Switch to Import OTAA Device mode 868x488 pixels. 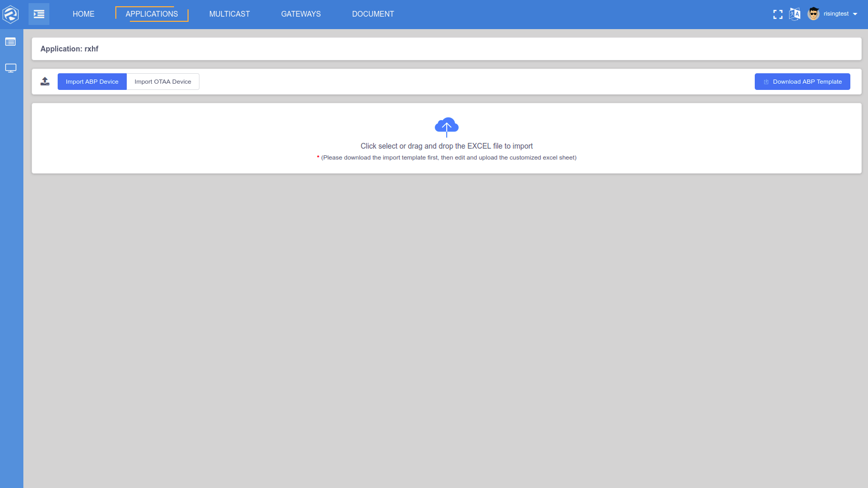click(x=163, y=82)
